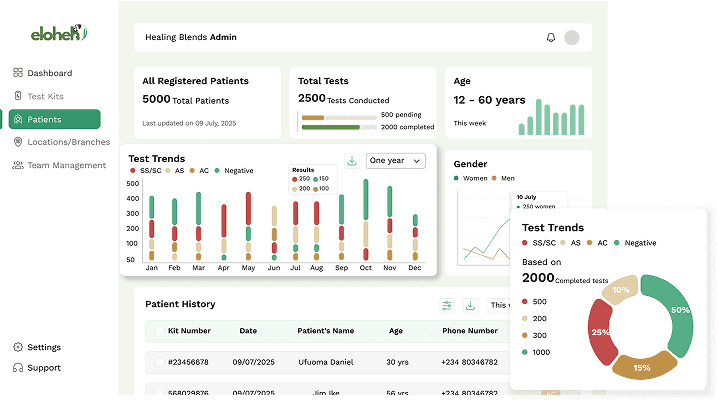The height and width of the screenshot is (402, 719).
Task: Open the Dashboard page
Action: coord(49,73)
